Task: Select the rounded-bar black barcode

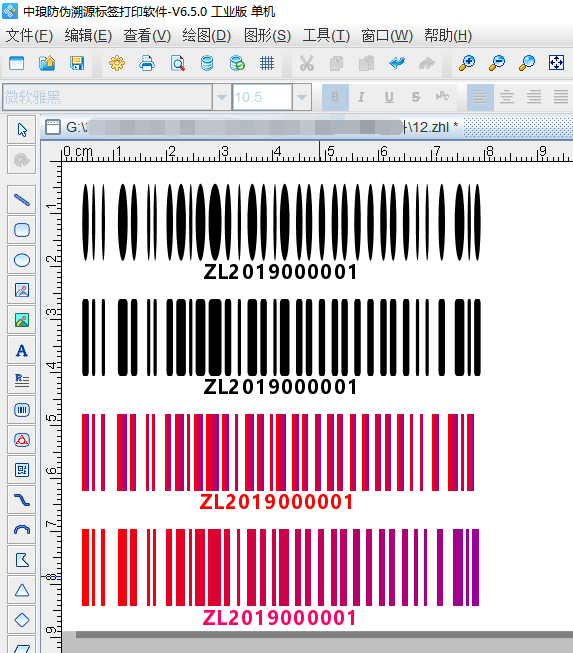Action: 281,347
